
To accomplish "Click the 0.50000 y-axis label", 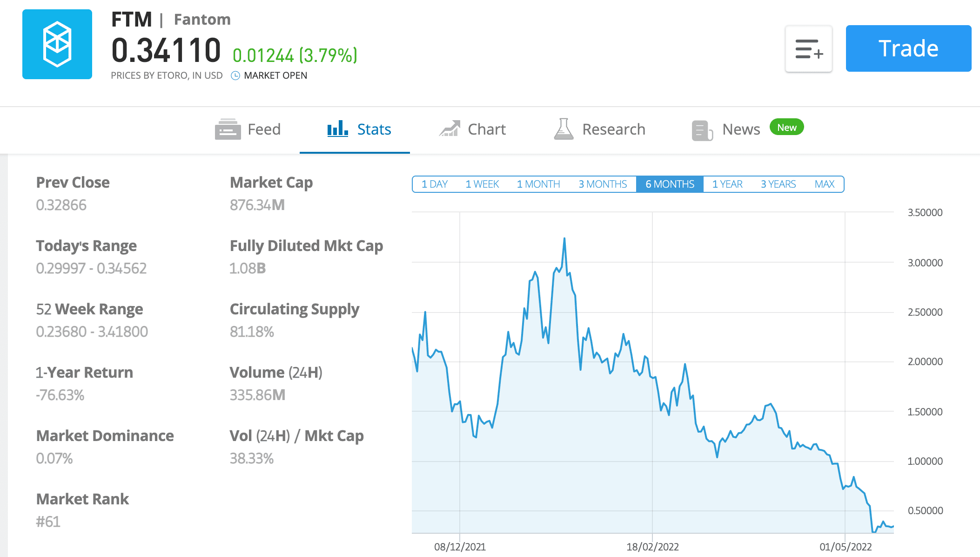I will pos(925,510).
